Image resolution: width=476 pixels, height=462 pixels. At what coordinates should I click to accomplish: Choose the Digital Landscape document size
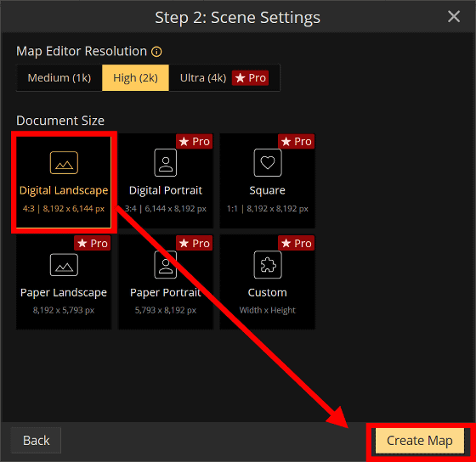tap(64, 182)
